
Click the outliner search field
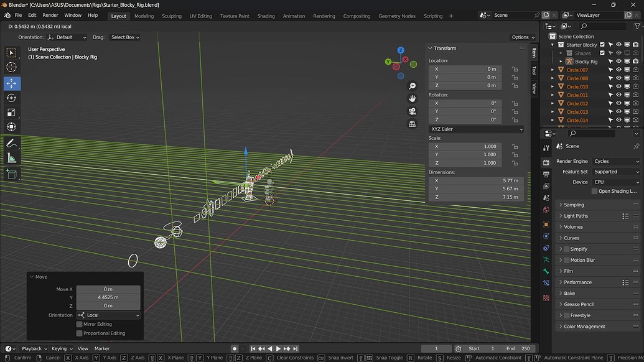coord(602,26)
